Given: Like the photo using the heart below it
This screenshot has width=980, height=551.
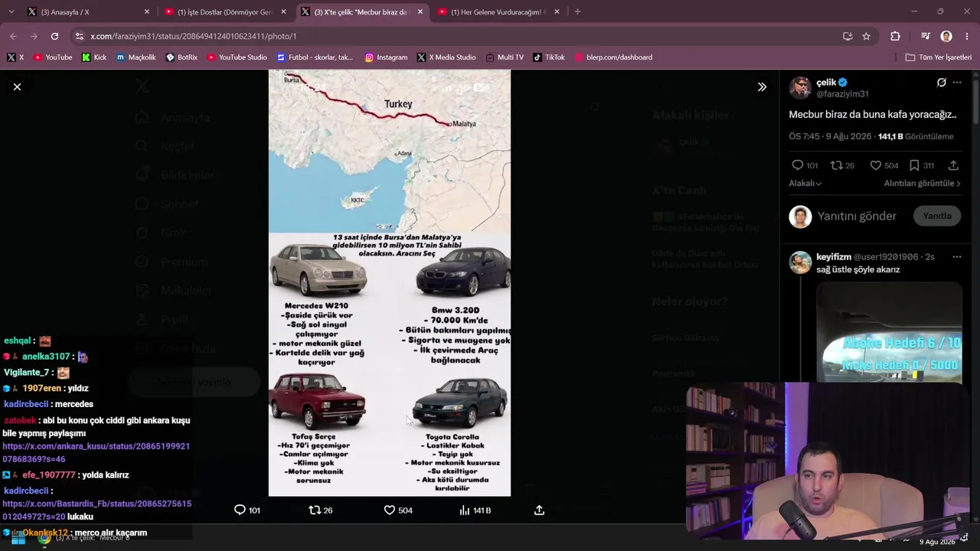Looking at the screenshot, I should pyautogui.click(x=389, y=510).
